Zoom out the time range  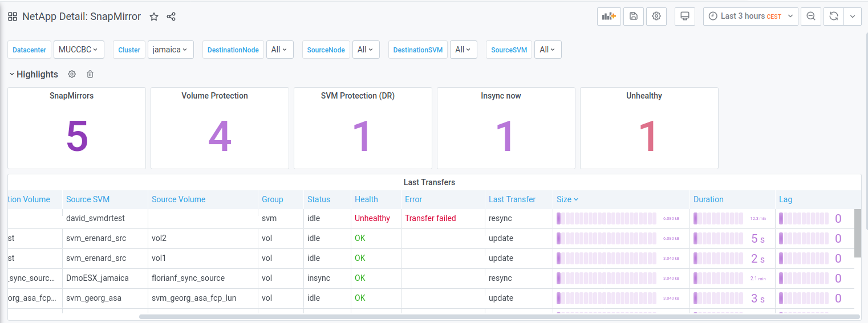pyautogui.click(x=810, y=17)
